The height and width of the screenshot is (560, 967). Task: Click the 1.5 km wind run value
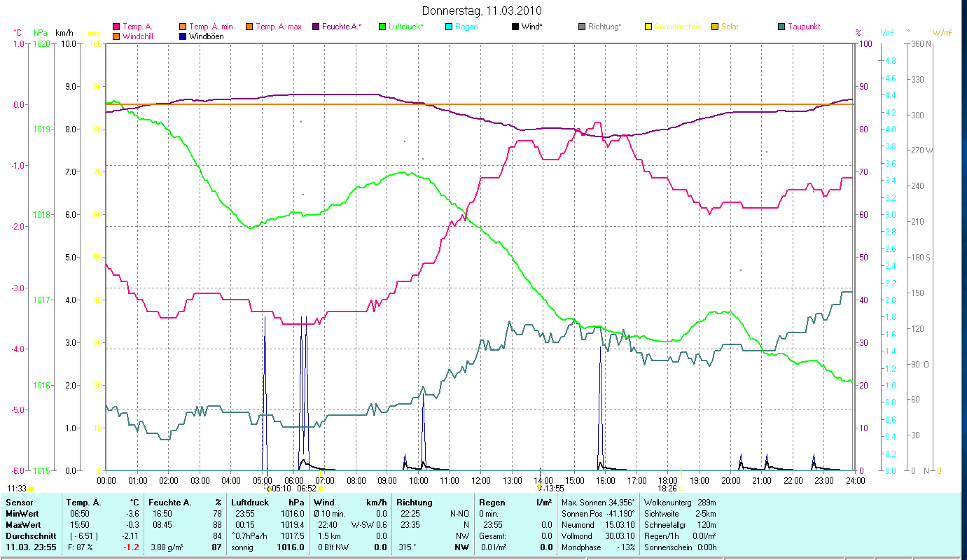pos(328,535)
